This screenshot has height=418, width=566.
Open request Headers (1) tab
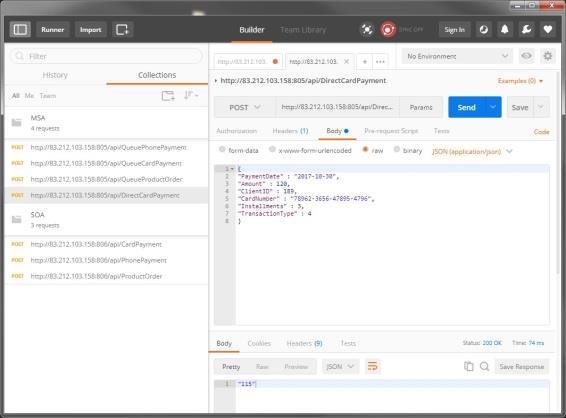coord(290,131)
